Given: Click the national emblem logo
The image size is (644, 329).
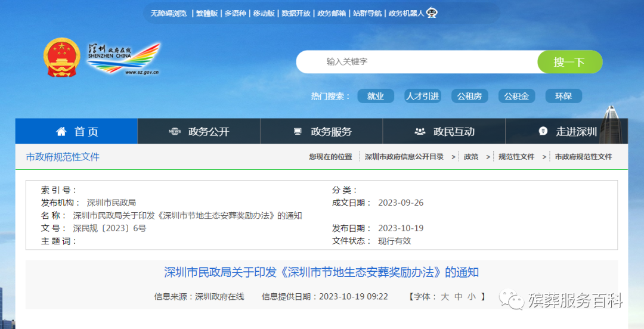Looking at the screenshot, I should coord(61,58).
